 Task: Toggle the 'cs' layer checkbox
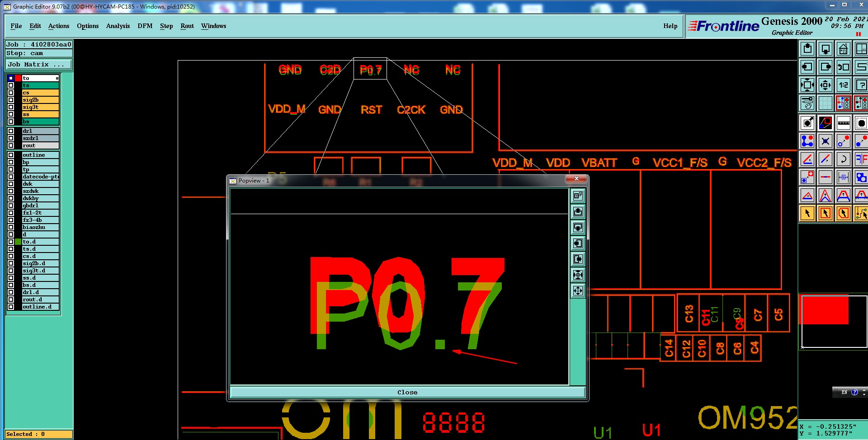pyautogui.click(x=11, y=93)
